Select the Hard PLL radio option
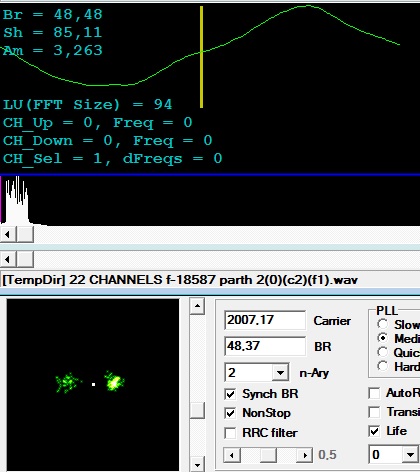 (382, 366)
